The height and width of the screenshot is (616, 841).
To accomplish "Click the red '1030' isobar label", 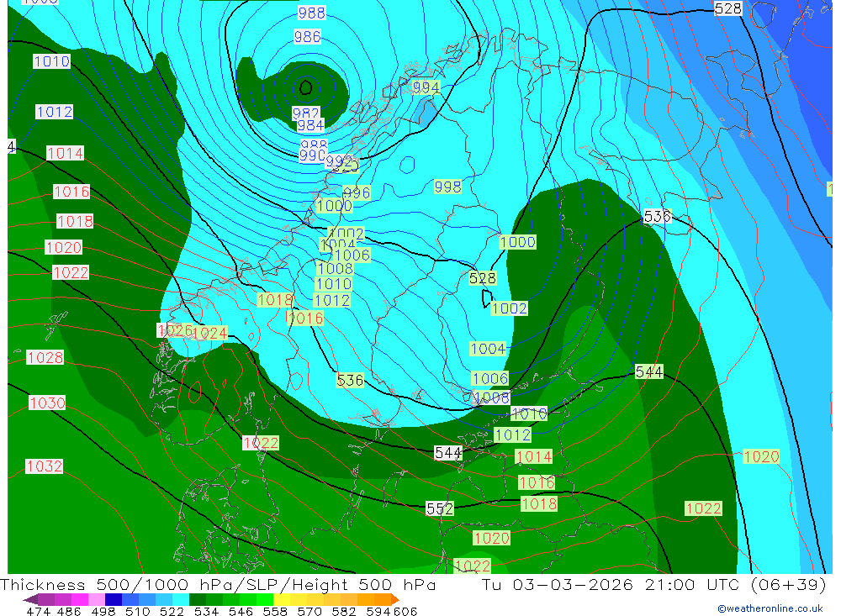I will pyautogui.click(x=47, y=403).
